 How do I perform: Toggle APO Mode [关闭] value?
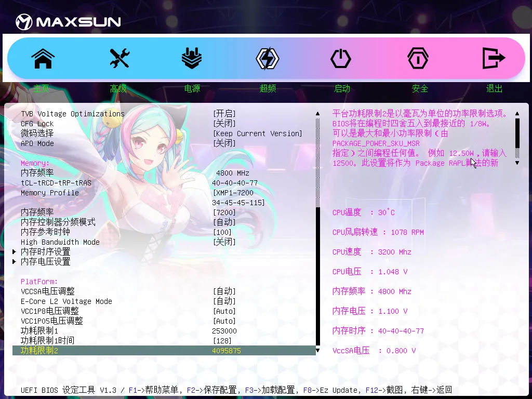pyautogui.click(x=224, y=143)
